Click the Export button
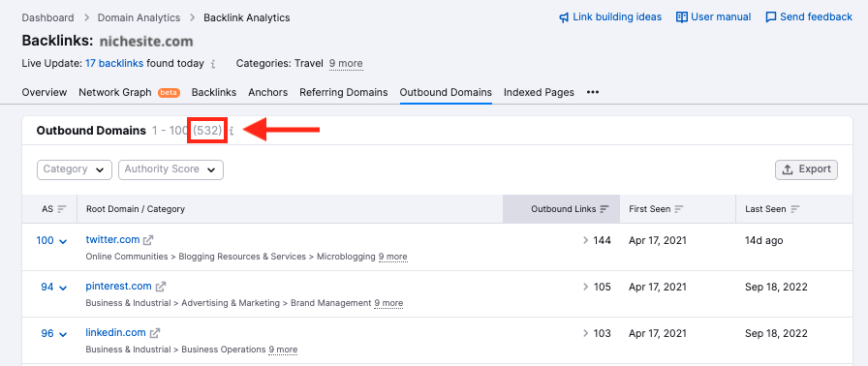Image resolution: width=868 pixels, height=366 pixels. [806, 169]
